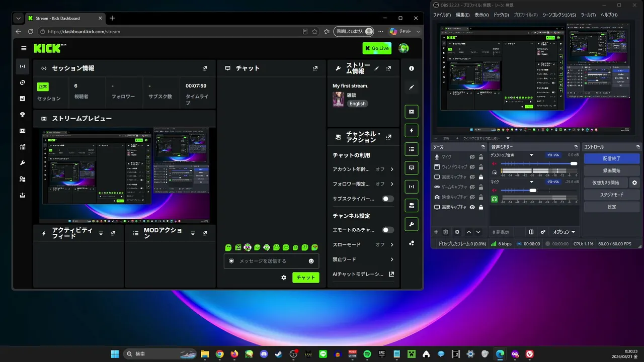Open the link icon in Kick's left sidebar
The width and height of the screenshot is (644, 362).
coord(22,82)
